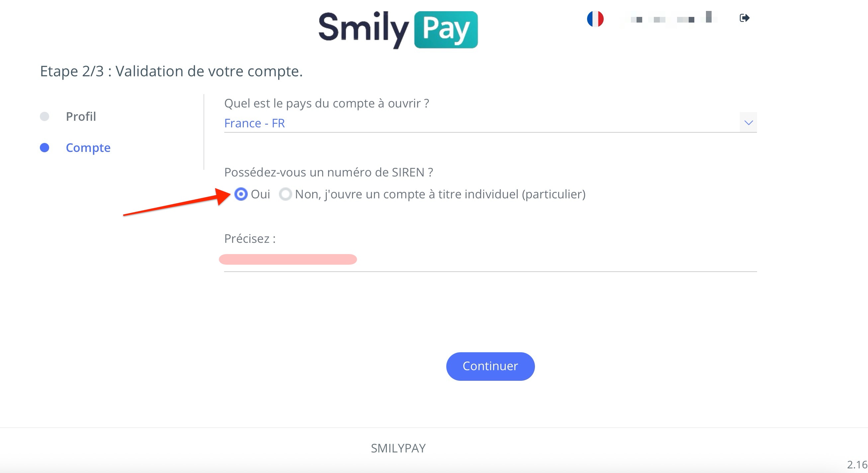Click the Non, j'ouvre un compte label
868x473 pixels.
pos(440,194)
